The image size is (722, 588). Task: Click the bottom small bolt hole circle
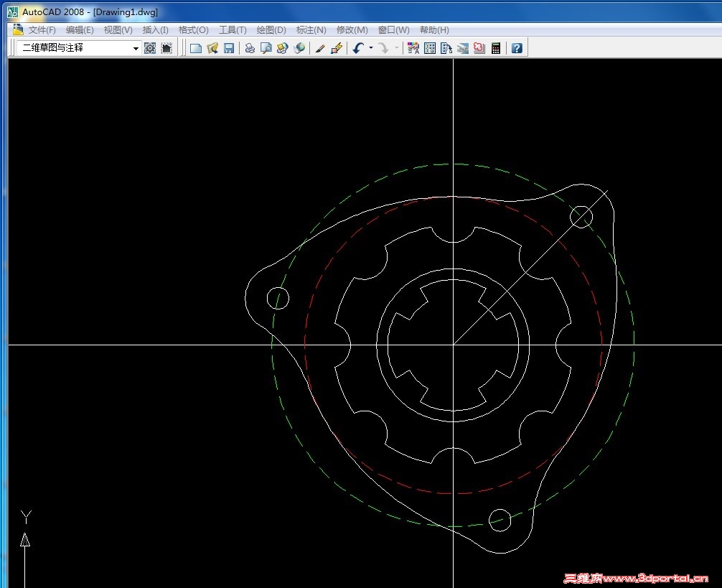coord(500,521)
